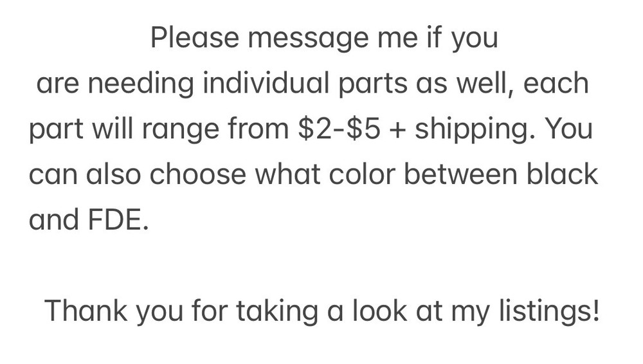Click the plus sign before "shipping"
The height and width of the screenshot is (364, 643).
tap(401, 130)
